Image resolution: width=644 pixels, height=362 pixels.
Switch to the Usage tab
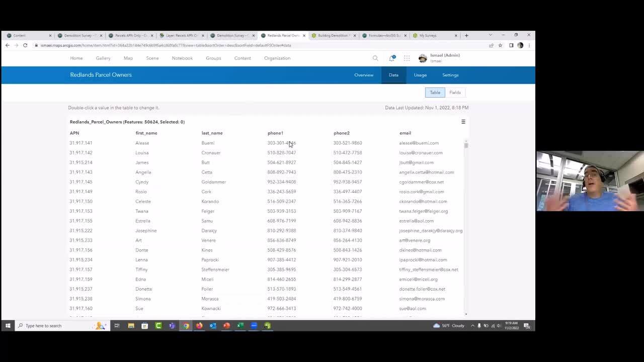coord(420,75)
